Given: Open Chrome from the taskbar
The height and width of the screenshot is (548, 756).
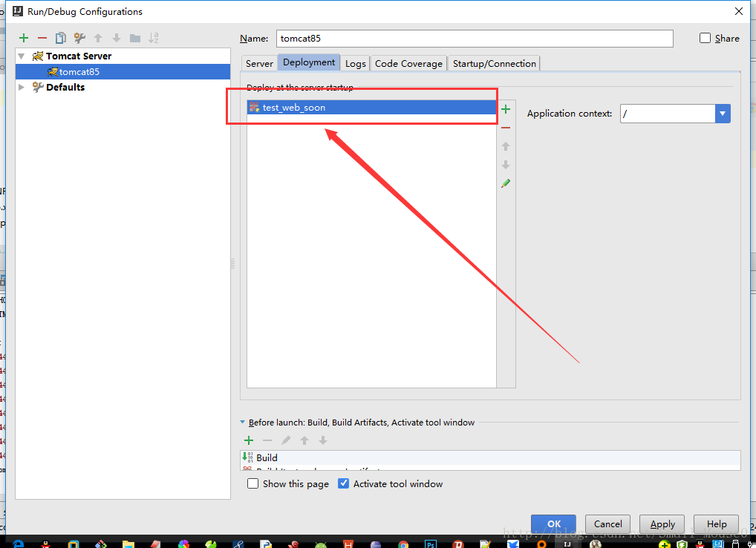Looking at the screenshot, I should pyautogui.click(x=403, y=544).
